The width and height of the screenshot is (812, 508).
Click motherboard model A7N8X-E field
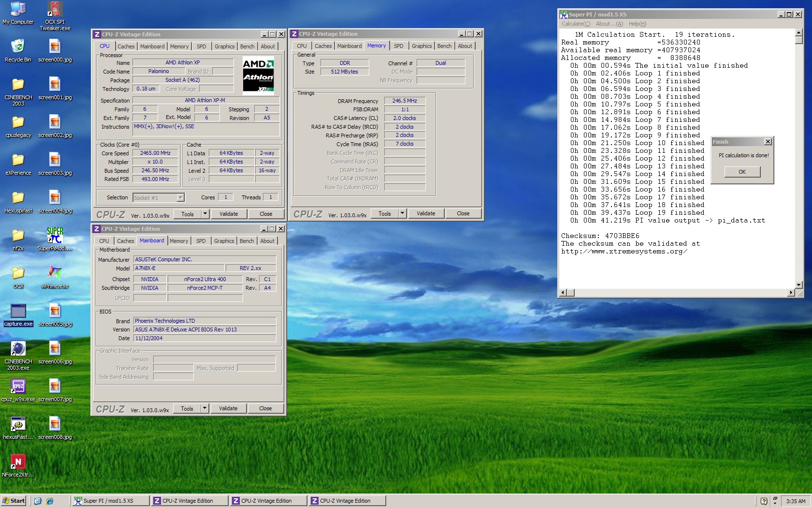179,268
